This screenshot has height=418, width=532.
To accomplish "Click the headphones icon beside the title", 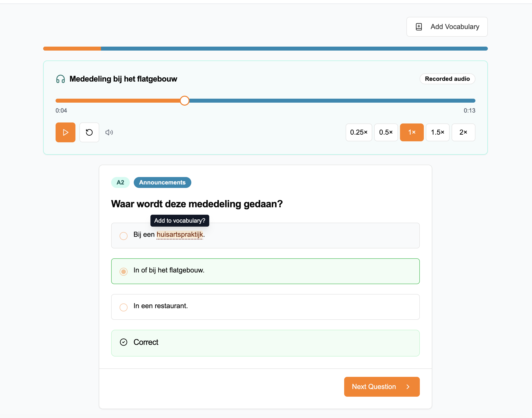I will [61, 79].
